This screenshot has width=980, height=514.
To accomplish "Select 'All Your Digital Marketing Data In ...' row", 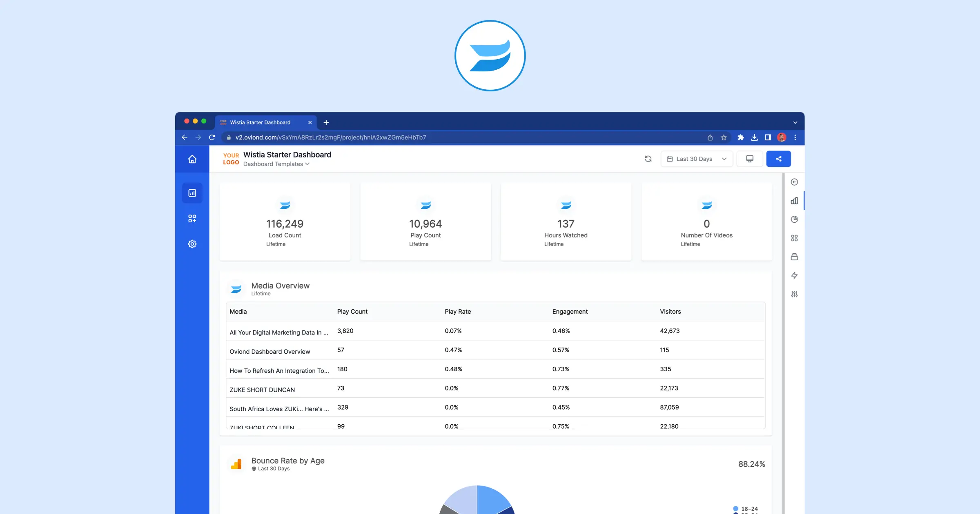I will tap(495, 331).
